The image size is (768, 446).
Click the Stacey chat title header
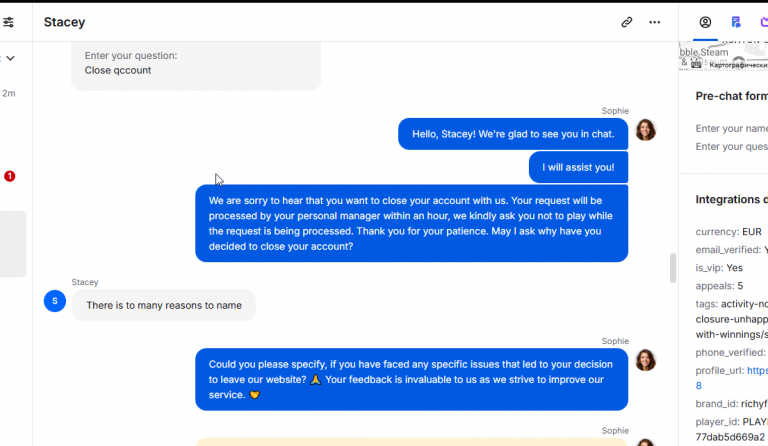pyautogui.click(x=64, y=22)
